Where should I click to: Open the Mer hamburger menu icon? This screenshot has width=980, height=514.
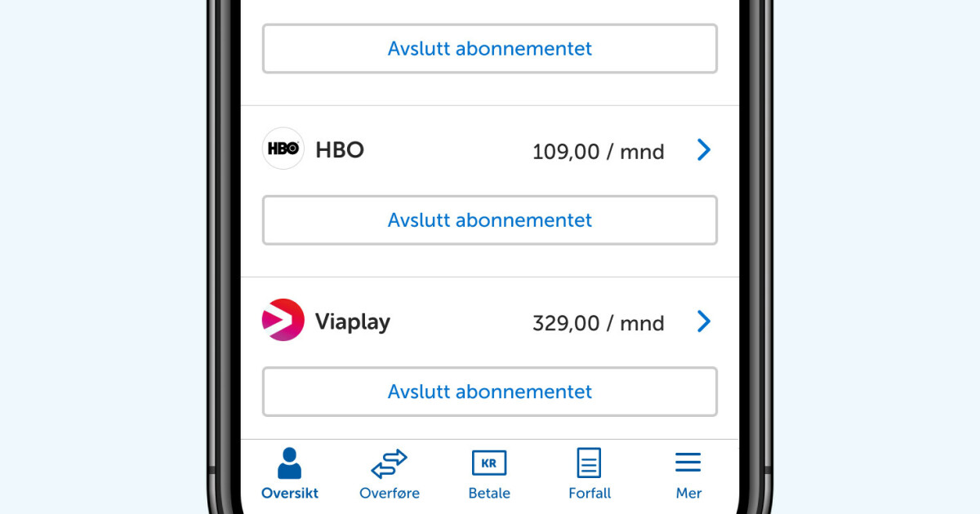pos(688,463)
